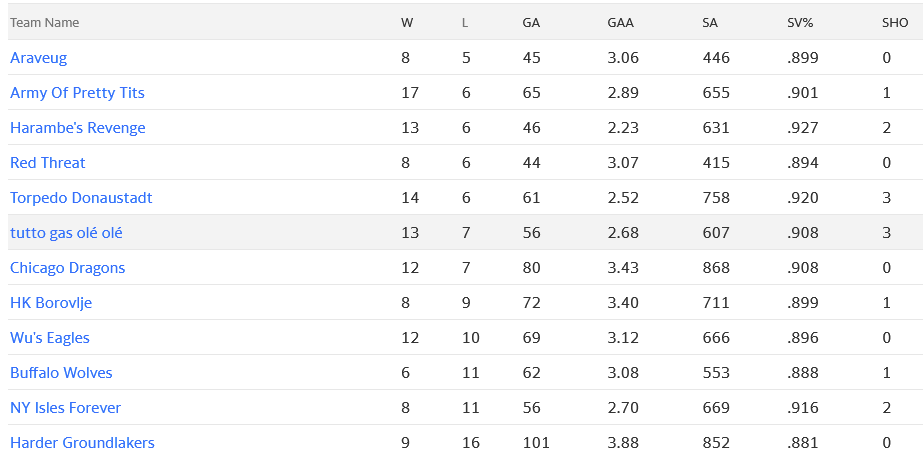Click the Harambe's Revenge team link

point(77,128)
